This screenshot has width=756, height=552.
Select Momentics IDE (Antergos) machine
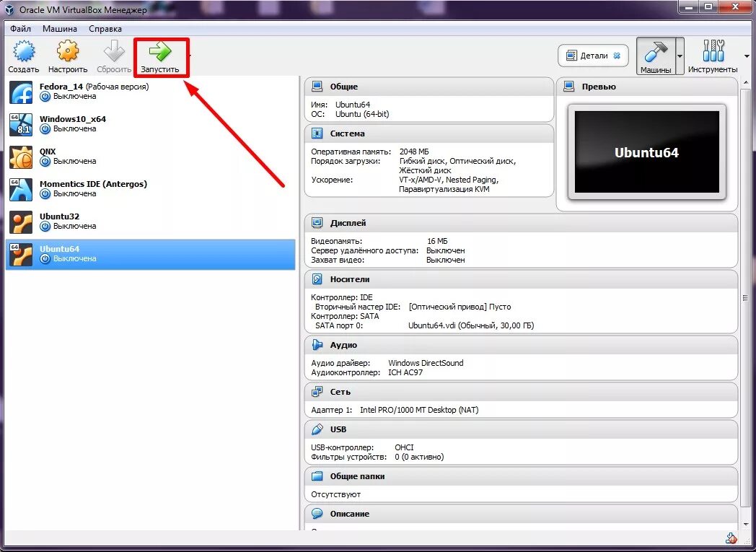point(151,189)
